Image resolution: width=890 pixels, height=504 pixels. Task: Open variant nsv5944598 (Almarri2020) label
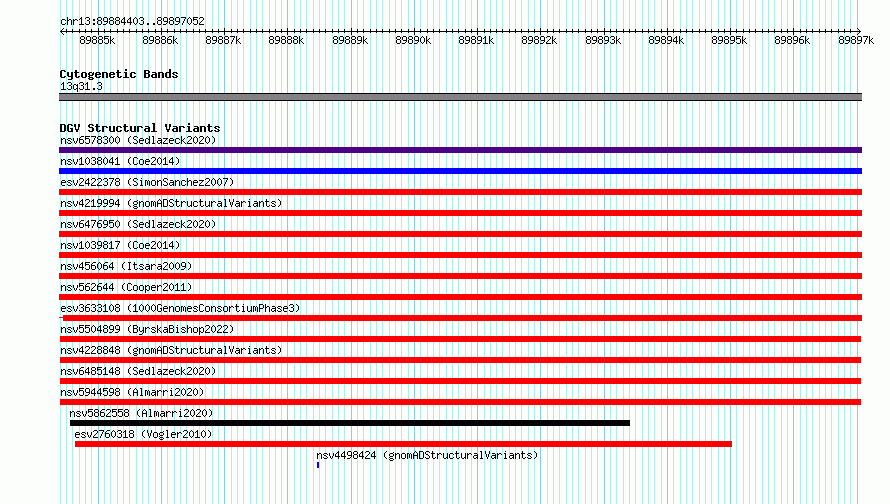click(x=132, y=392)
